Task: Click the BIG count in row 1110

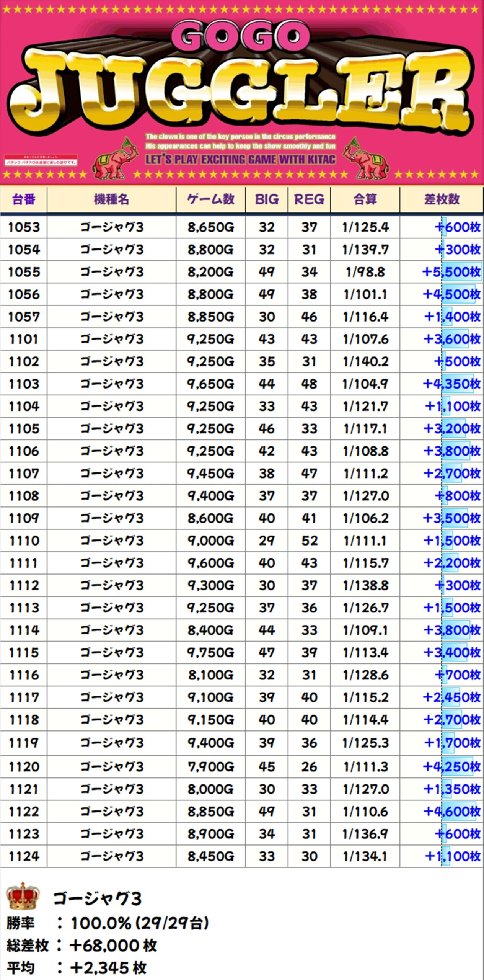Action: point(267,541)
